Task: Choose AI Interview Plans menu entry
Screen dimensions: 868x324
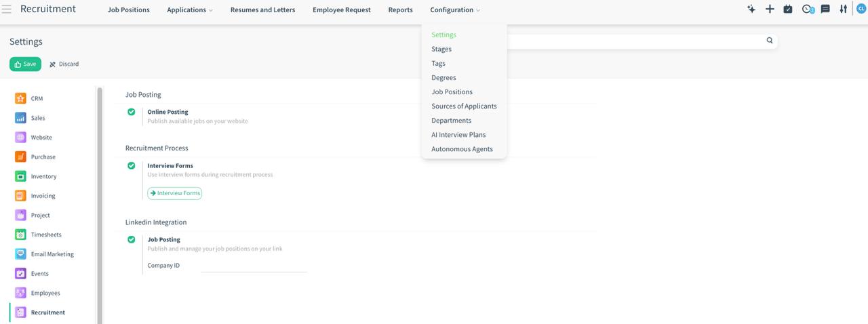Action: click(x=458, y=135)
